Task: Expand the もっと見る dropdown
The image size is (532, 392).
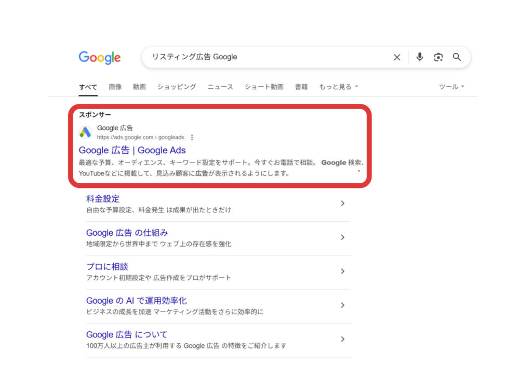Action: pos(338,87)
